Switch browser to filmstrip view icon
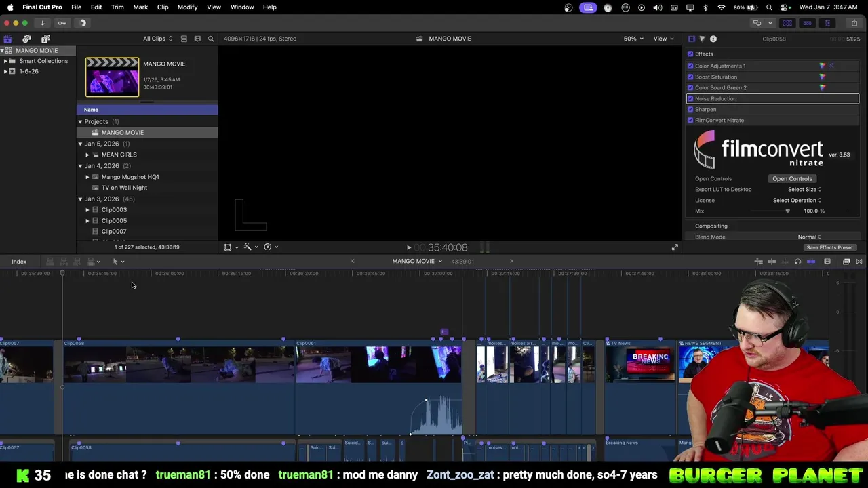Image resolution: width=868 pixels, height=488 pixels. point(197,39)
